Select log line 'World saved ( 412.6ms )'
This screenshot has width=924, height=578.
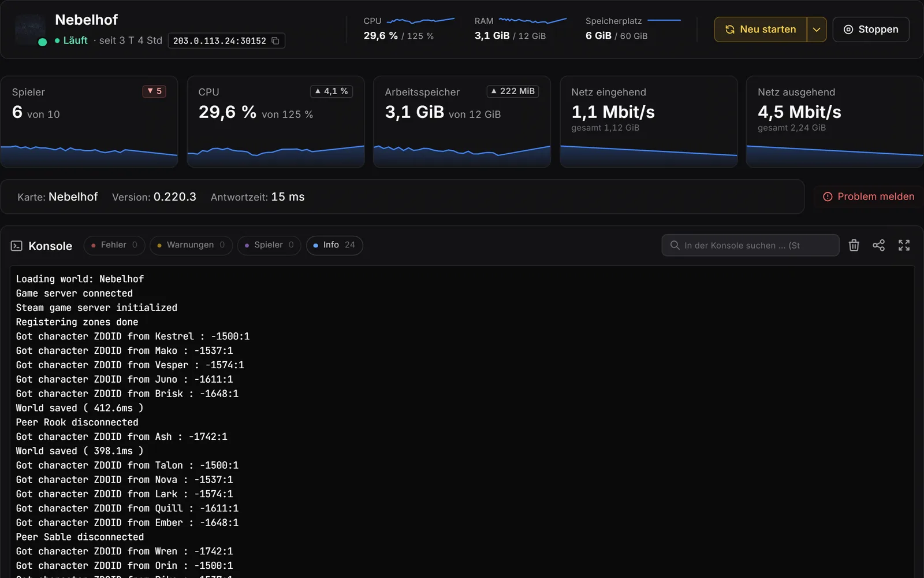pyautogui.click(x=80, y=408)
